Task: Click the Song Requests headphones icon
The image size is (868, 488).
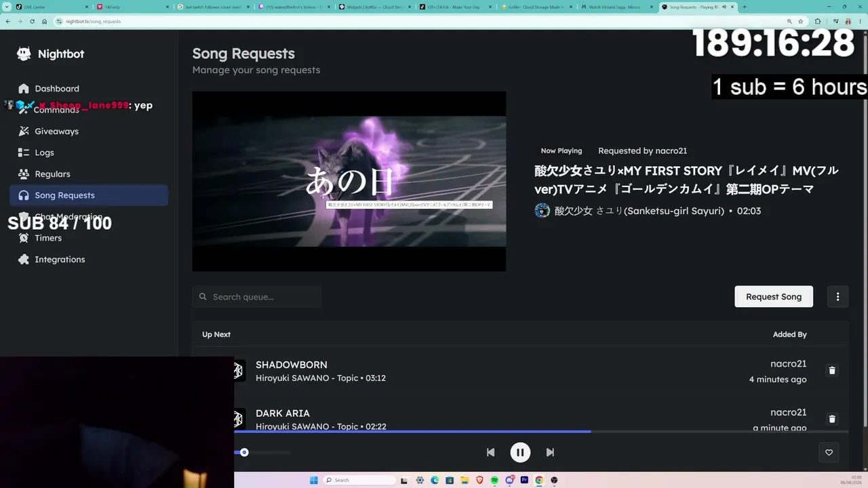Action: click(24, 195)
